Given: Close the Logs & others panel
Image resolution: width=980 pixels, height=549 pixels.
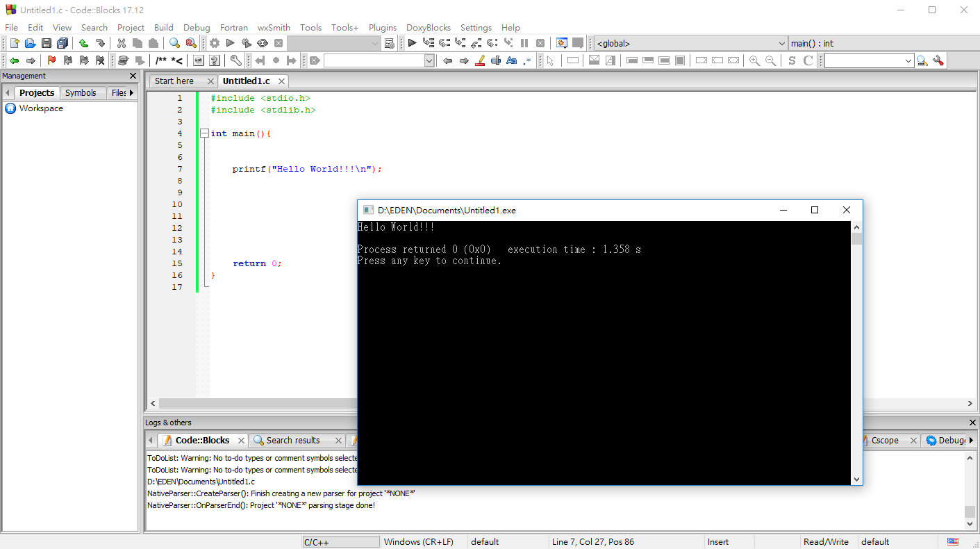Looking at the screenshot, I should point(972,423).
